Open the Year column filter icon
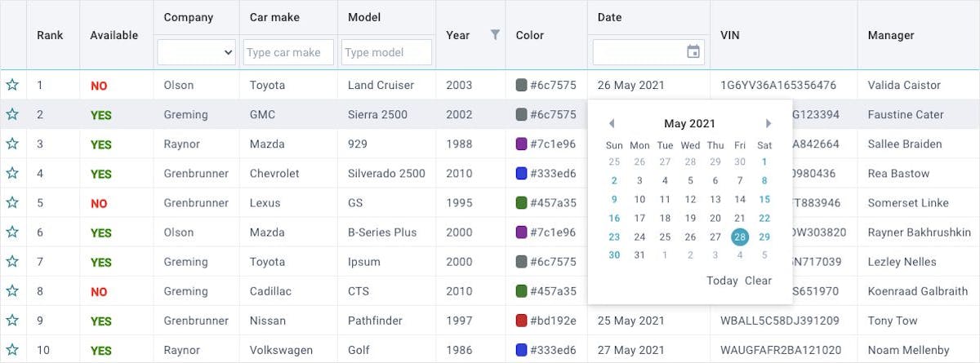Screen dimensions: 980x363 [x=494, y=35]
